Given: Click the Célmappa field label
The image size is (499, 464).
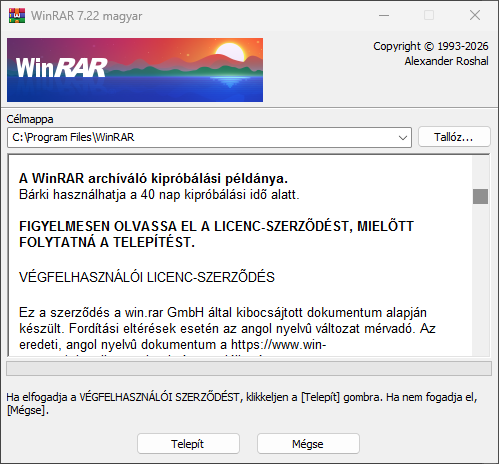Looking at the screenshot, I should click(30, 119).
